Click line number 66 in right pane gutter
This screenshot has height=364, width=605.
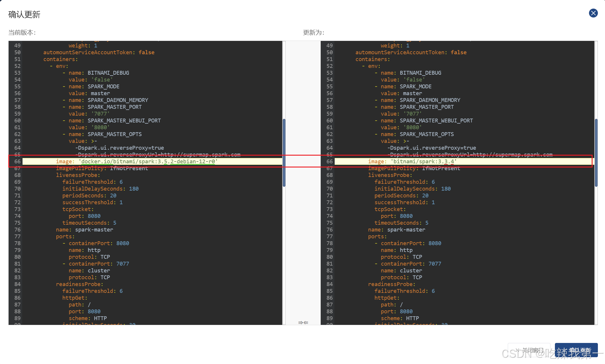point(329,162)
